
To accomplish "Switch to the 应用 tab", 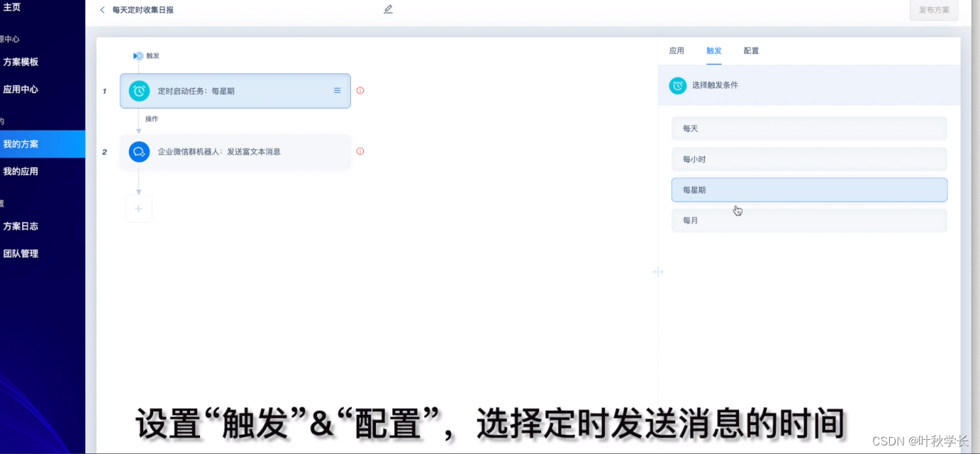I will tap(677, 50).
